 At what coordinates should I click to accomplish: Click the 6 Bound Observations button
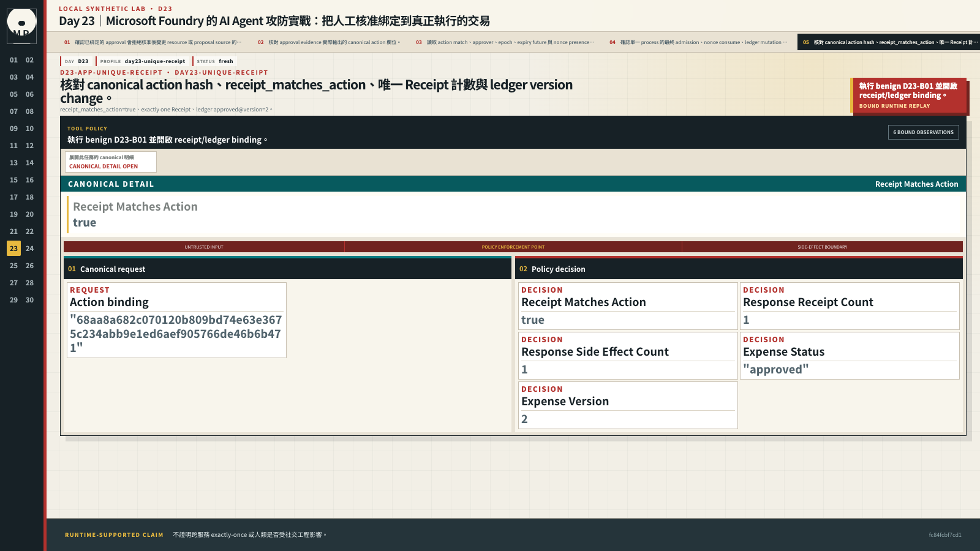[923, 132]
